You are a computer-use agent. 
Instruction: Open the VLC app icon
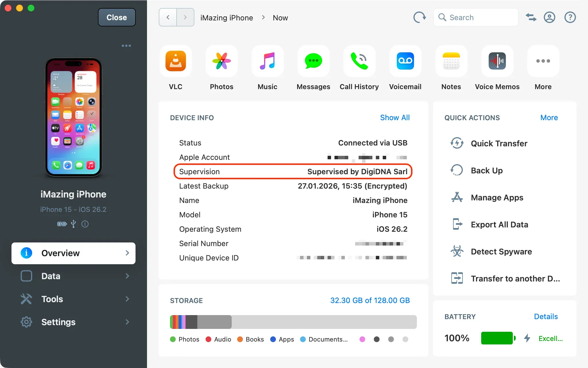(175, 61)
